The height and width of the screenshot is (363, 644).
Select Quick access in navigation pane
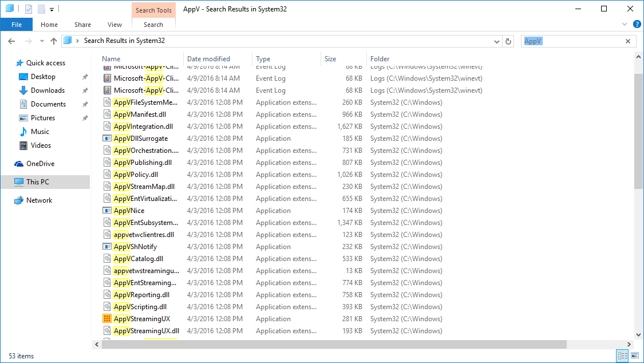coord(46,63)
